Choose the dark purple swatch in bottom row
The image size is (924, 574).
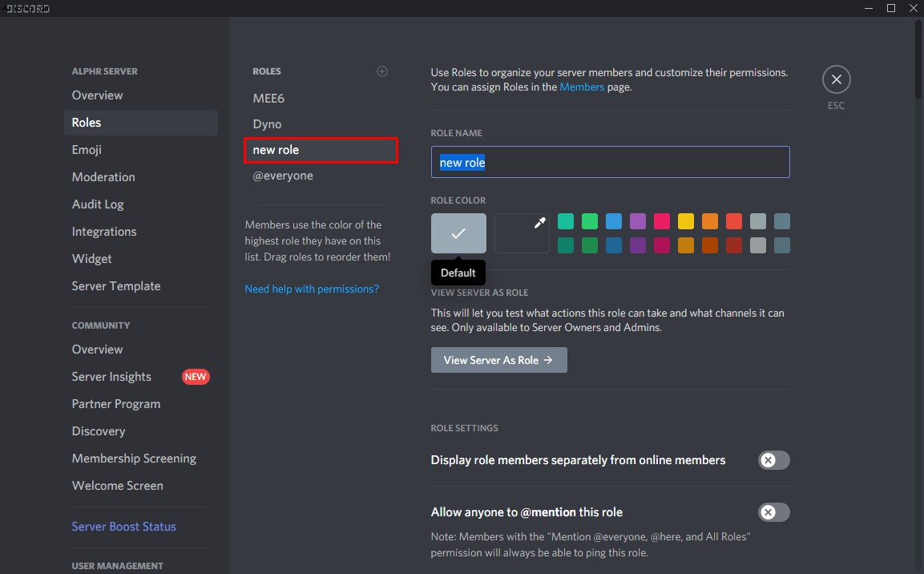(638, 245)
